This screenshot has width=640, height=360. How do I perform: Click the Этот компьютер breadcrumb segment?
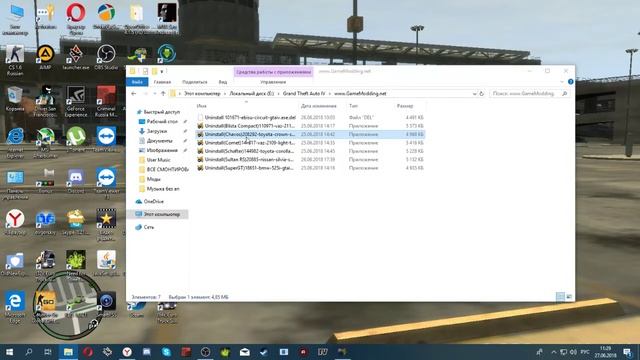pos(202,93)
